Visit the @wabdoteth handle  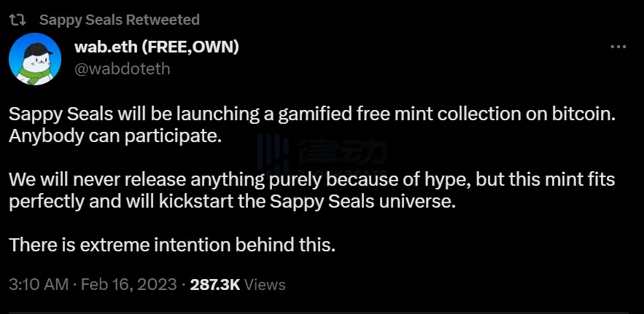pos(122,68)
